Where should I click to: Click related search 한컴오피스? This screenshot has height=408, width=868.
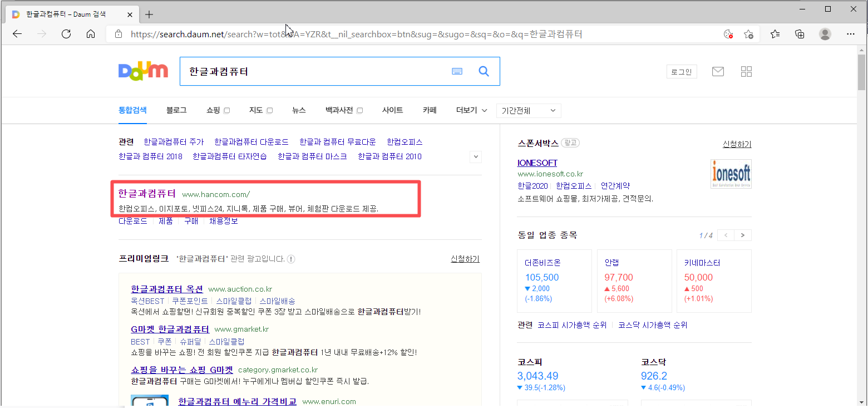(405, 142)
